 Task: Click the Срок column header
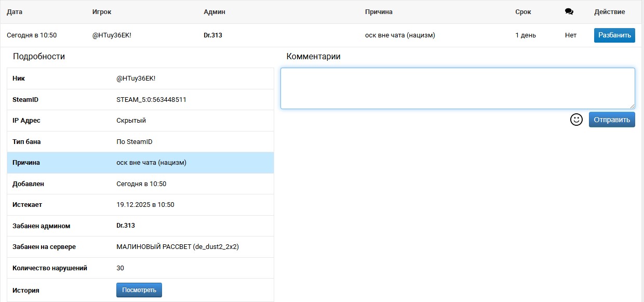point(523,12)
